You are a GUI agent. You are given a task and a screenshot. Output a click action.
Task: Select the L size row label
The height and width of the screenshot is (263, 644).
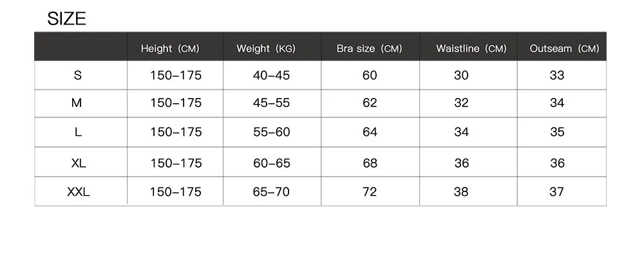coord(78,132)
